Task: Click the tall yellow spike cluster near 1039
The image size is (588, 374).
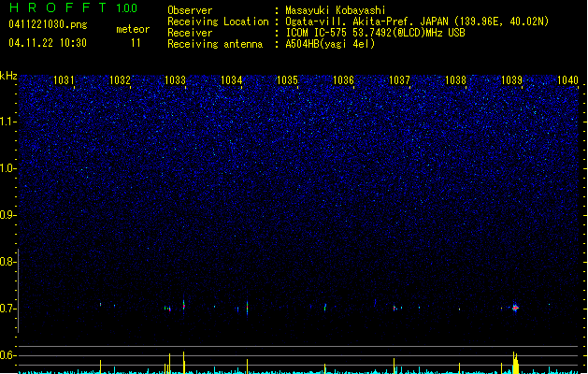Action: [x=516, y=363]
